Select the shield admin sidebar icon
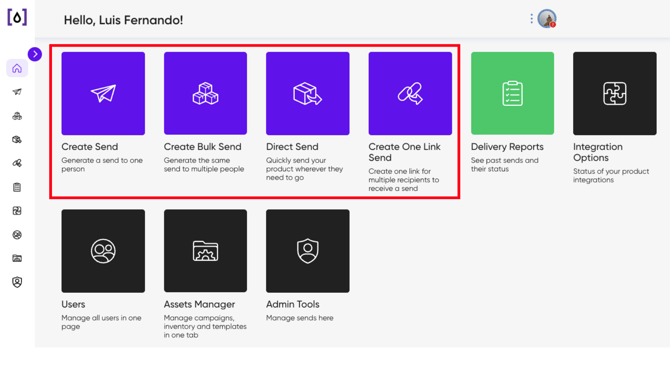Viewport: 670px width, 376px height. [x=17, y=282]
